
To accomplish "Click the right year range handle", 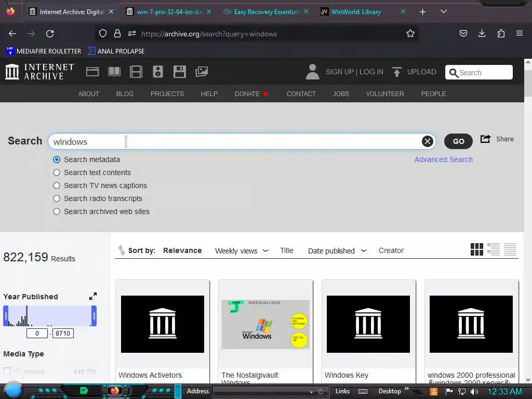I will [x=94, y=316].
